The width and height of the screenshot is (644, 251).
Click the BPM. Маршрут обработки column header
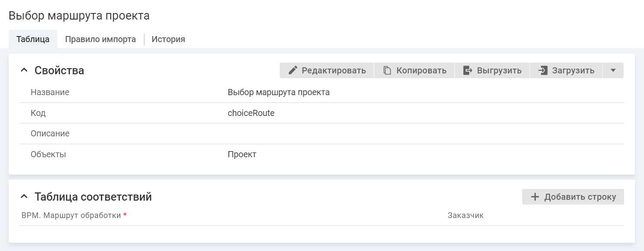coord(71,215)
